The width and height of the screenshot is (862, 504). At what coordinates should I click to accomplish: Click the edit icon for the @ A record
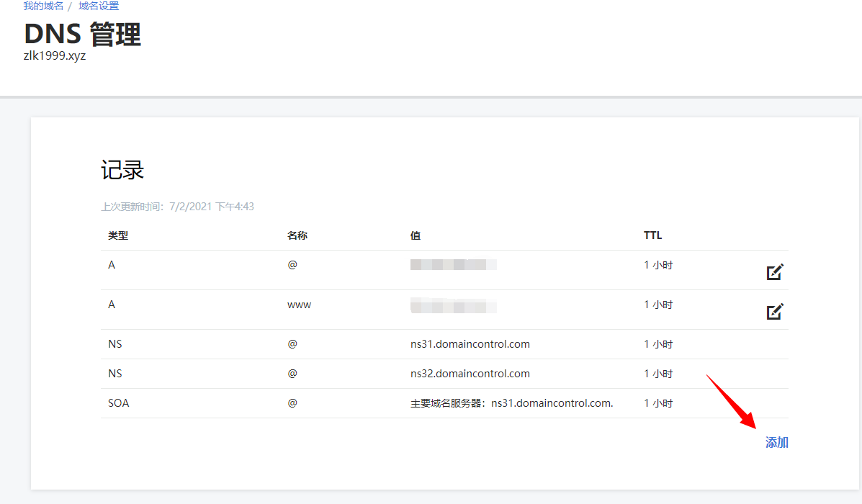(774, 272)
